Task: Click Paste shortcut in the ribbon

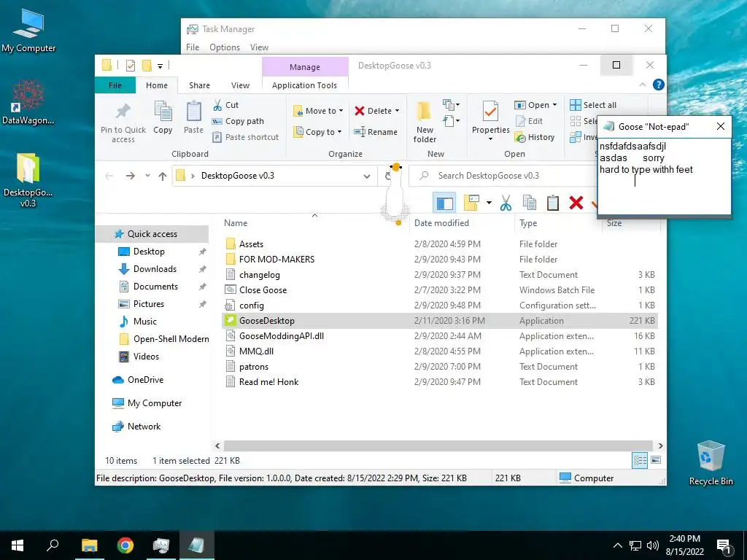Action: [245, 137]
